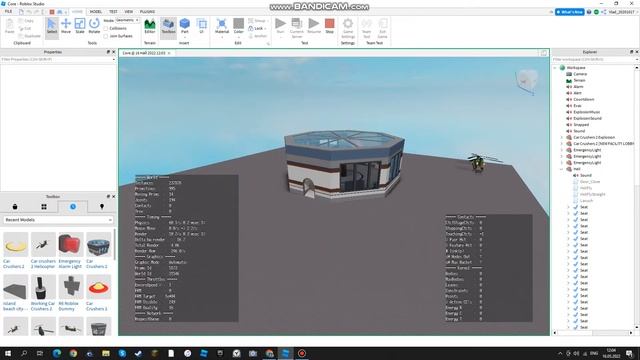Open Microsoft Edge from the taskbar
The height and width of the screenshot is (360, 640).
click(57, 353)
